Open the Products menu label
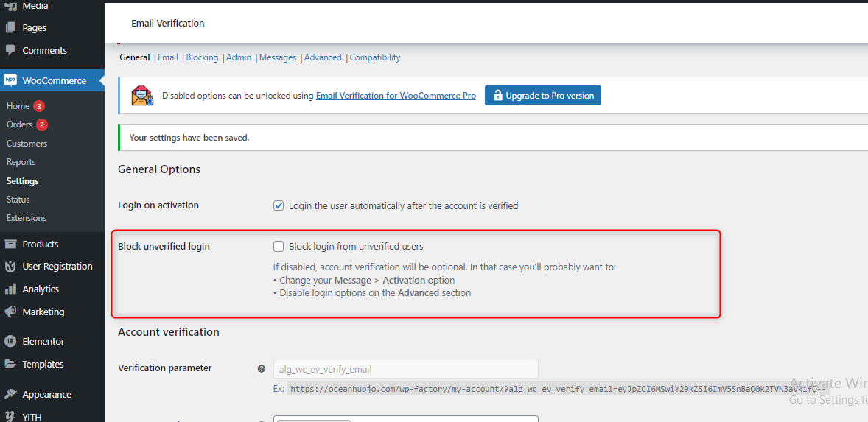Image resolution: width=868 pixels, height=422 pixels. pyautogui.click(x=41, y=244)
